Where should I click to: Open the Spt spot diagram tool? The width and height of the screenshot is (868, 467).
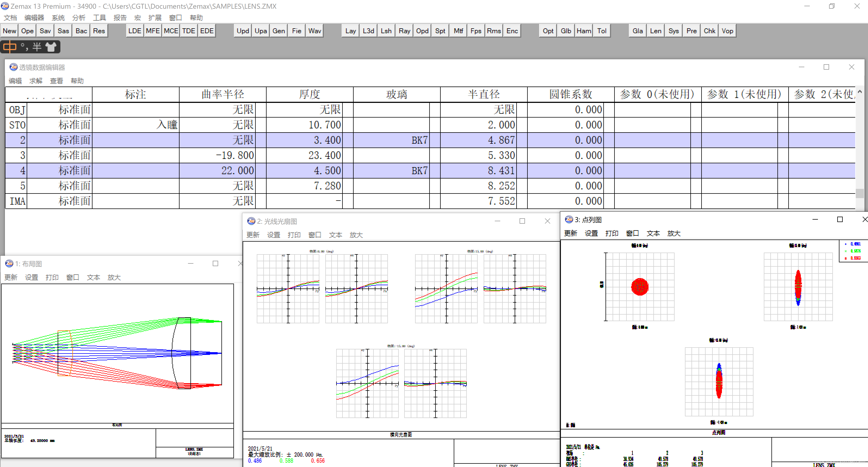pyautogui.click(x=440, y=31)
